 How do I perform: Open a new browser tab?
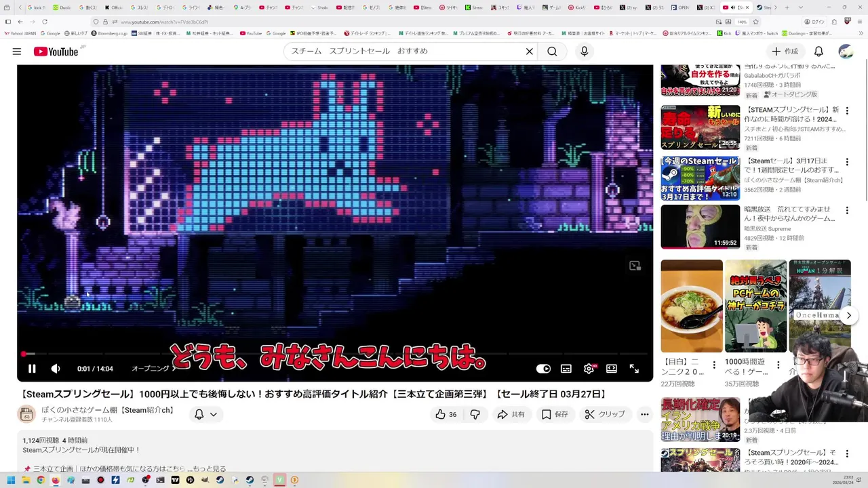click(786, 7)
